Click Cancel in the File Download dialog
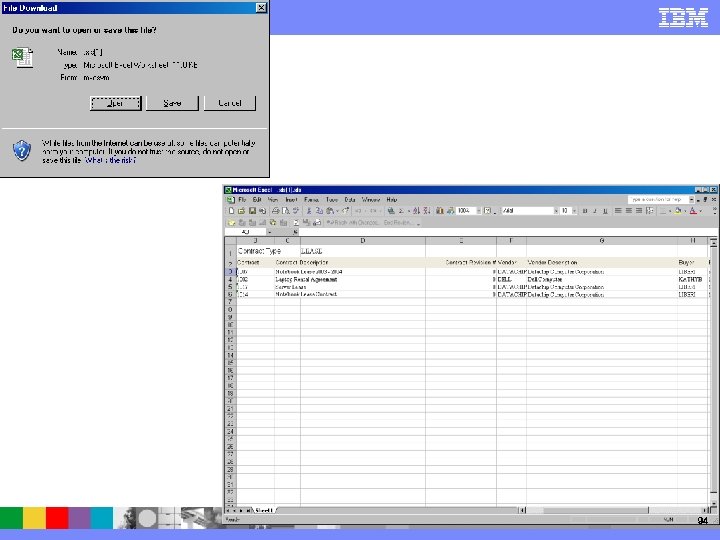This screenshot has height=540, width=720. click(230, 103)
